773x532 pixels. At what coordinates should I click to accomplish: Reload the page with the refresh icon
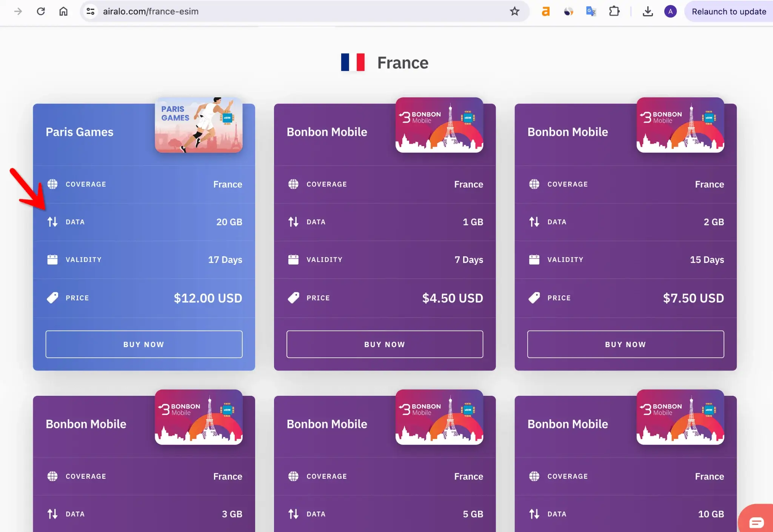(x=41, y=11)
